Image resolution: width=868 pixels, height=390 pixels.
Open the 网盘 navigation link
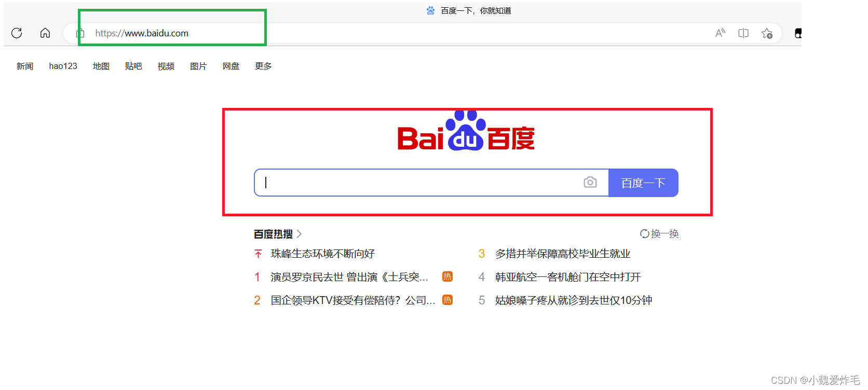click(231, 66)
